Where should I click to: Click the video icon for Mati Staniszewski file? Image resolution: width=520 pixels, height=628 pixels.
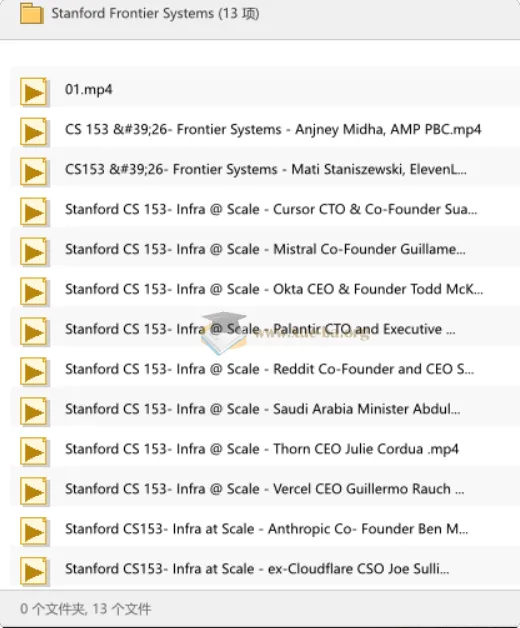34,172
